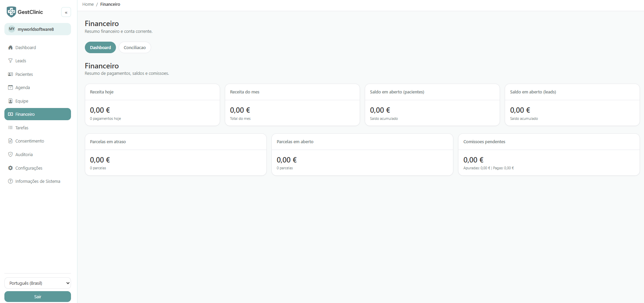Screen dimensions: 644x303
Task: Click the Pacientes card icon
Action: pyautogui.click(x=10, y=74)
